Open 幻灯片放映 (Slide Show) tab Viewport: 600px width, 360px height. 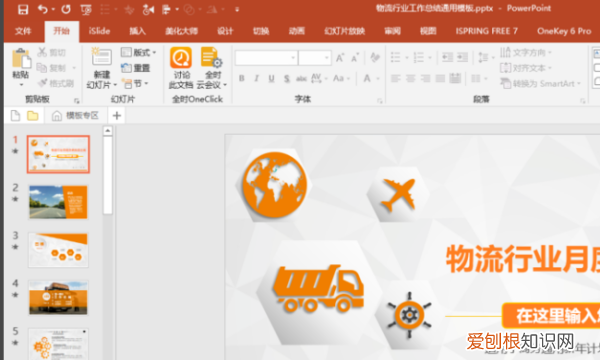345,31
